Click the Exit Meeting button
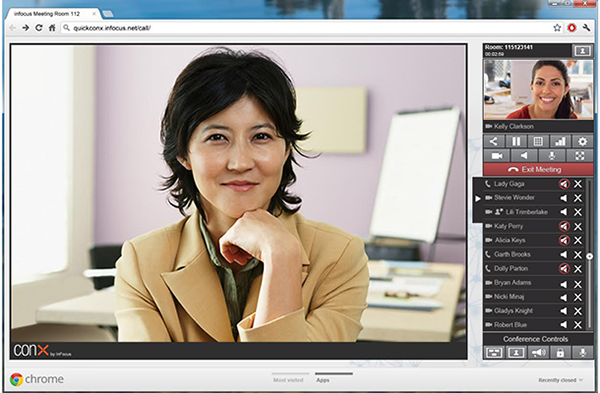This screenshot has height=393, width=600. tap(538, 169)
